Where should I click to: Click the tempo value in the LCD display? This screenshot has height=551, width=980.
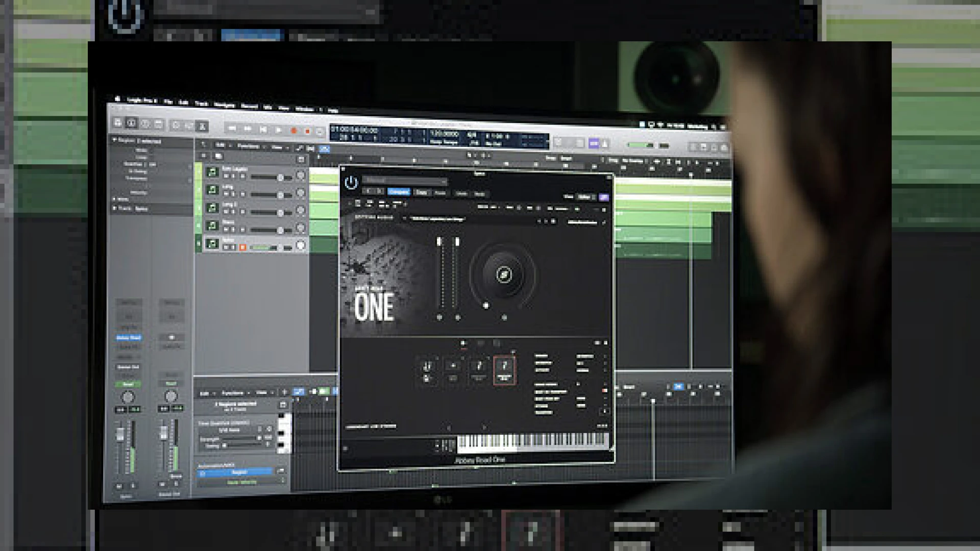click(x=444, y=133)
